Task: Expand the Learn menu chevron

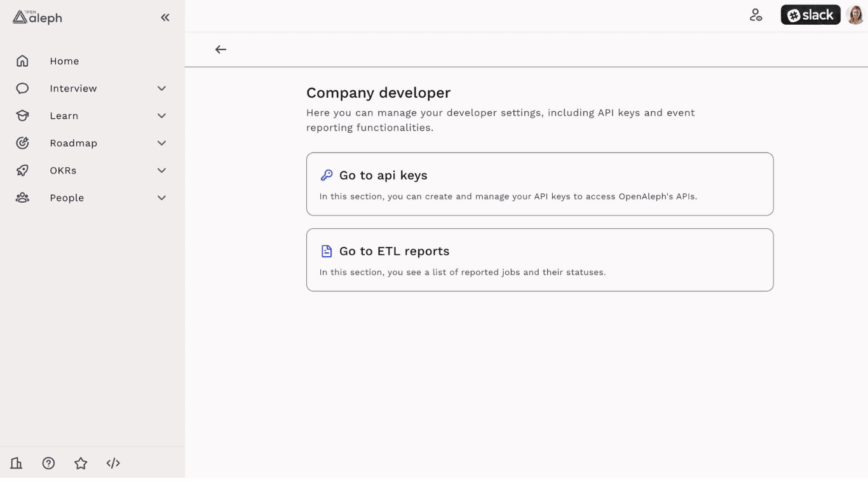Action: tap(161, 116)
